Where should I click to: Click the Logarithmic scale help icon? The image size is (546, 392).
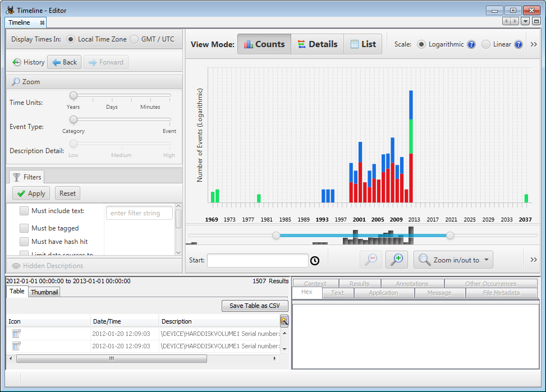pos(471,44)
